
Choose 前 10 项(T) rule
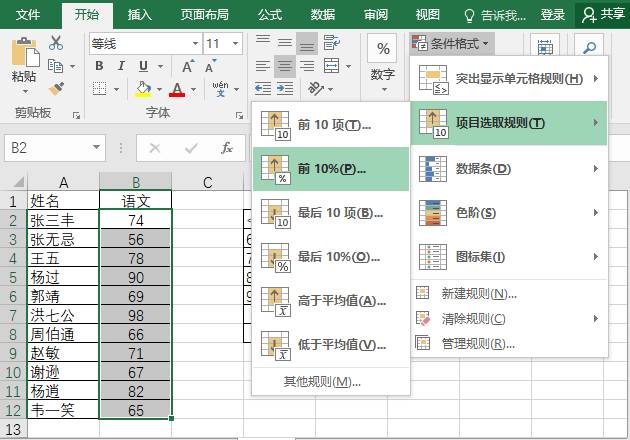coord(331,125)
